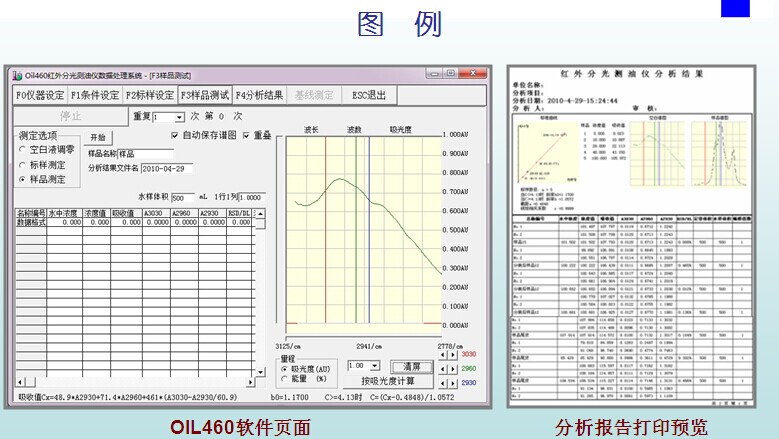The image size is (779, 439).
Task: Click the spectrum chart green vertical marker line
Action: (356, 230)
